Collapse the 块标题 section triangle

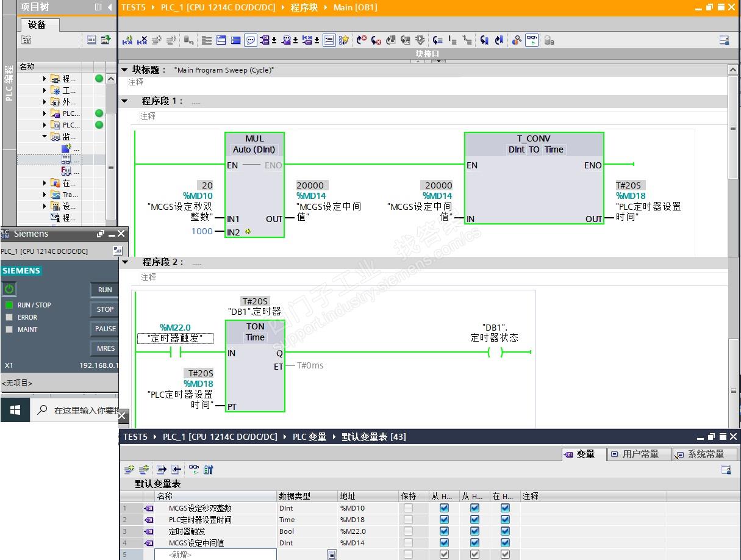point(124,70)
